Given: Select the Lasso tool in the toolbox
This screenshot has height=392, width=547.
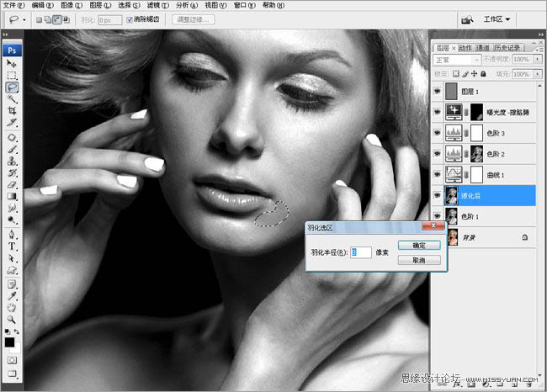Looking at the screenshot, I should tap(12, 87).
